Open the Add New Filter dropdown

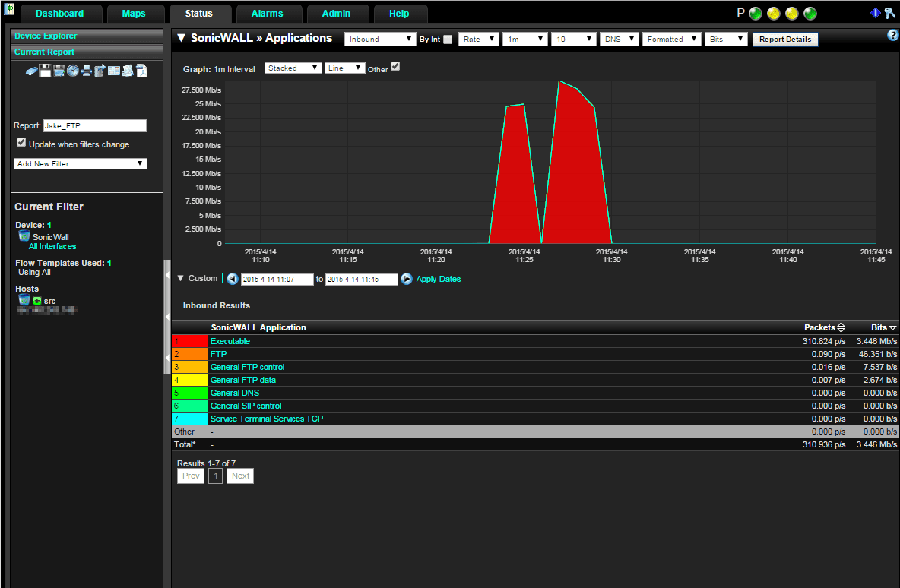pyautogui.click(x=81, y=163)
